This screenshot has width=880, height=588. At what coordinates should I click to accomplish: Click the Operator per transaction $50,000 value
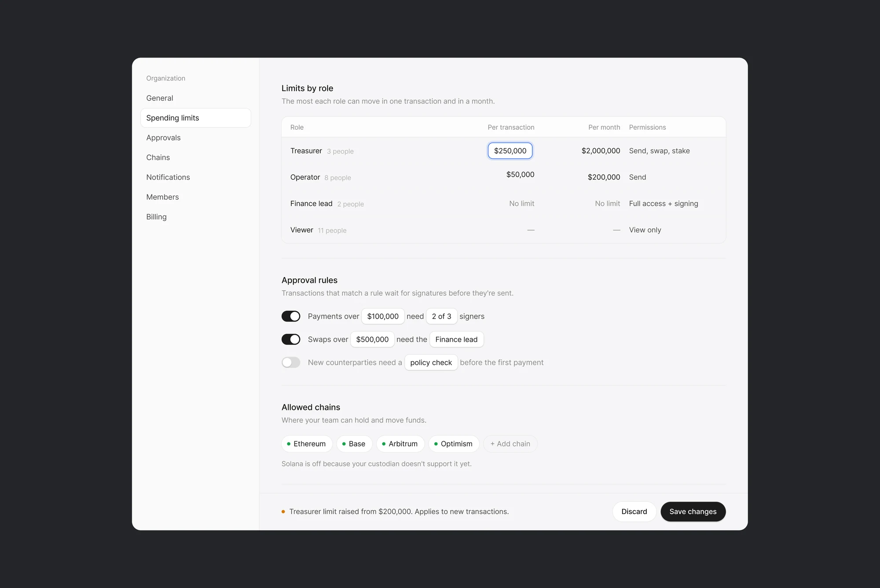520,175
